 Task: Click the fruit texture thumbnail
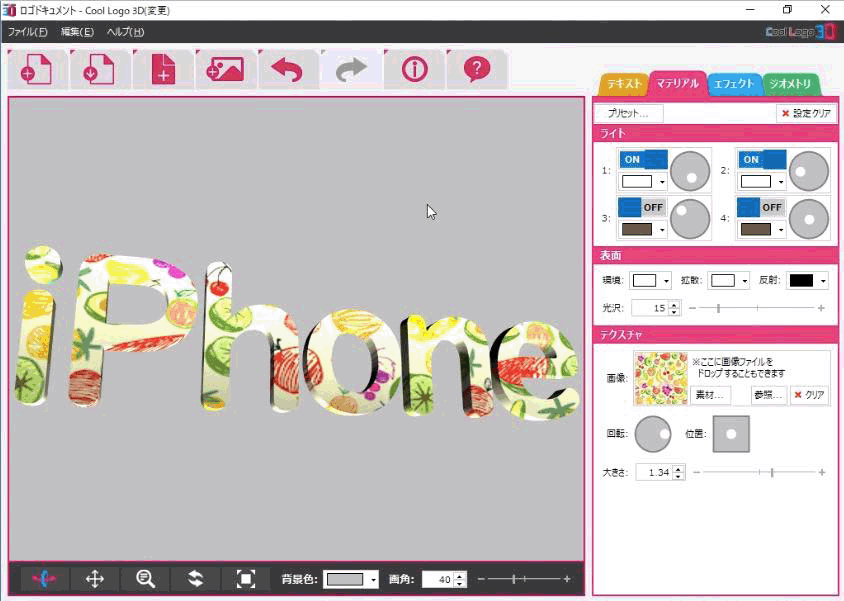pyautogui.click(x=661, y=378)
